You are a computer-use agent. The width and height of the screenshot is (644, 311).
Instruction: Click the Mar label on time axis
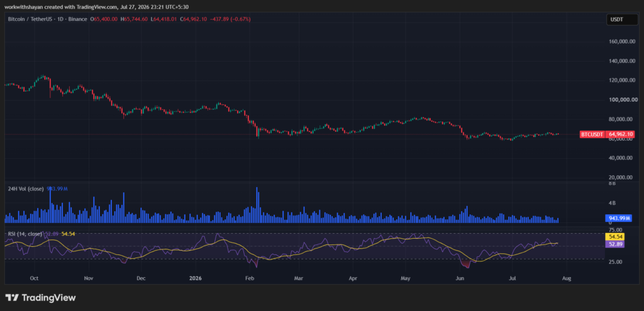299,278
